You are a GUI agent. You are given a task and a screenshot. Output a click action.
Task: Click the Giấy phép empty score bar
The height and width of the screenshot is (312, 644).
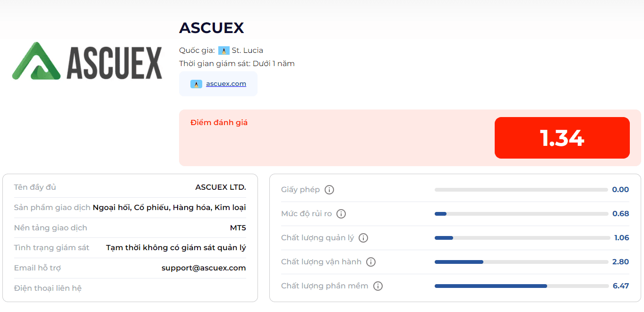[522, 190]
